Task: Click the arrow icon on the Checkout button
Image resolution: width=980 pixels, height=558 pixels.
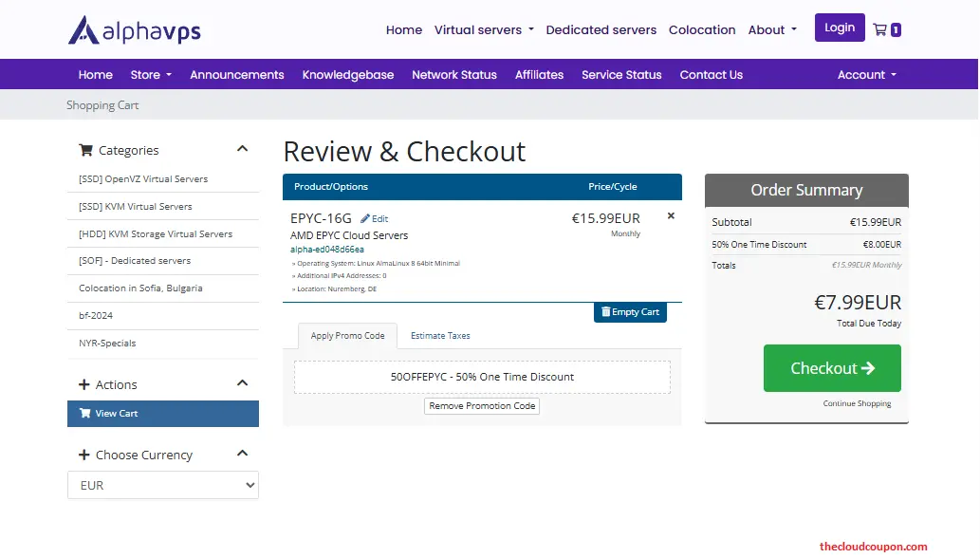Action: [x=869, y=368]
